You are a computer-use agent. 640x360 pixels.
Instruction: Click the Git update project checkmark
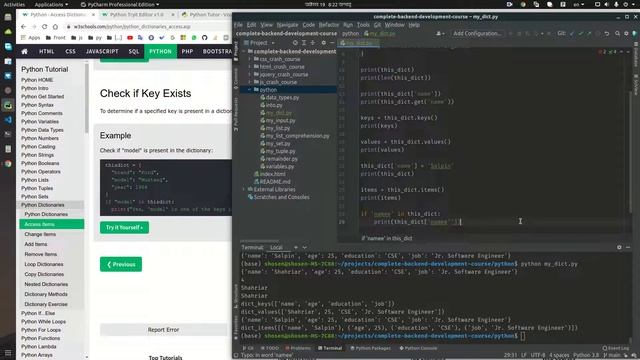pos(572,33)
